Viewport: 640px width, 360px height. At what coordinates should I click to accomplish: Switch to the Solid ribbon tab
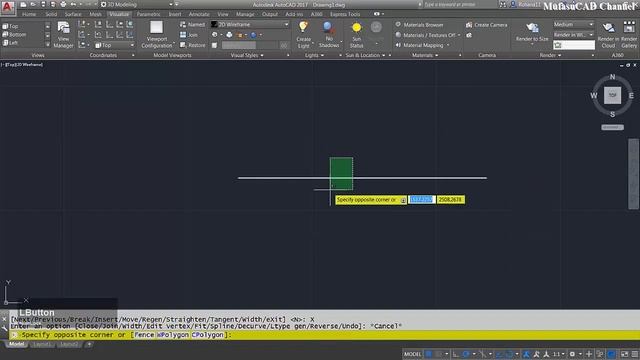click(51, 14)
